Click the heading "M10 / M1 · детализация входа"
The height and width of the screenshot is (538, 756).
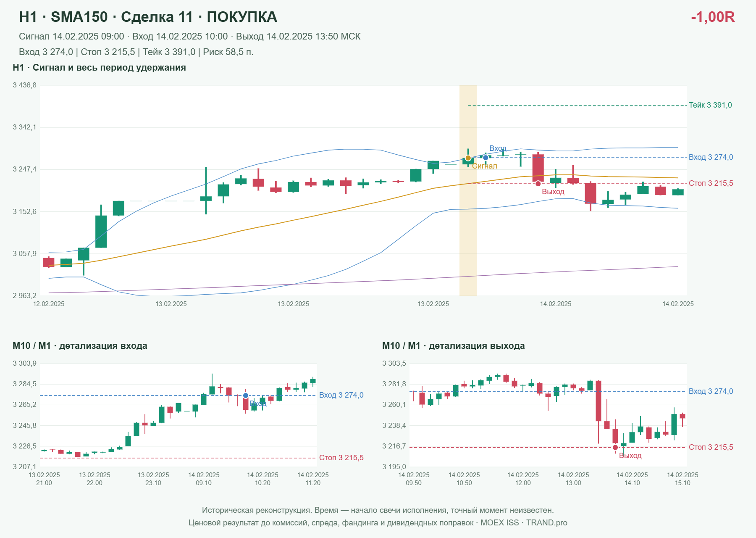pos(80,346)
